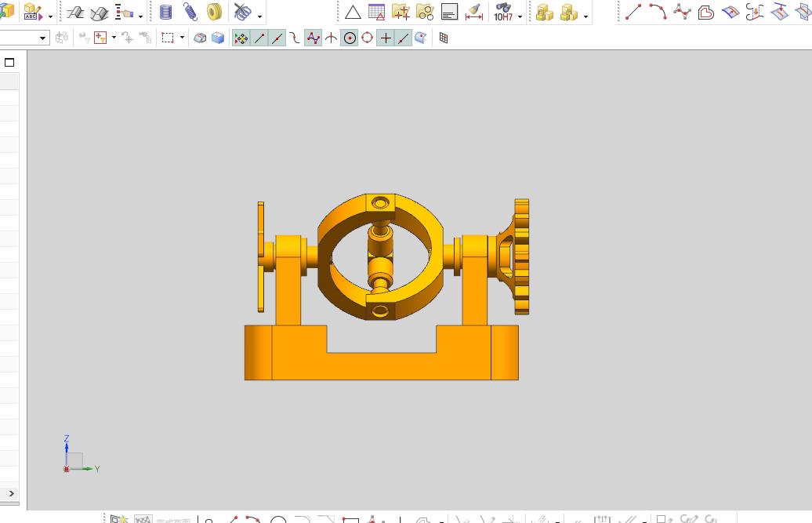Screen dimensions: 812x523
Task: Toggle the arc center snap option
Action: (x=350, y=38)
